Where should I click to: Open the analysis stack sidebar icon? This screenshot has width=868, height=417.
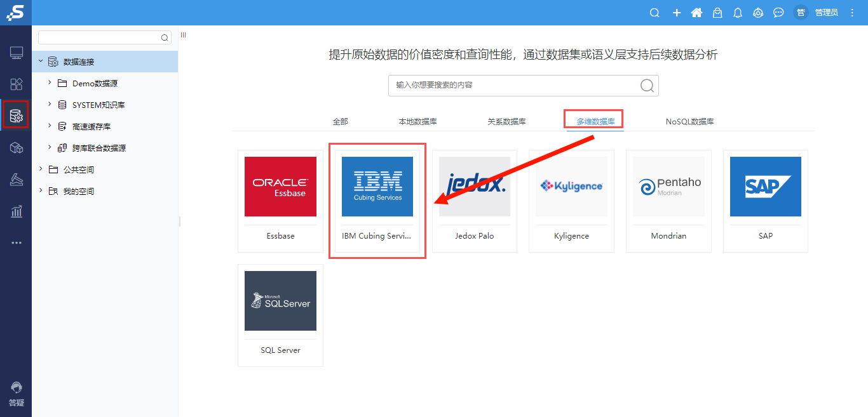(x=17, y=180)
